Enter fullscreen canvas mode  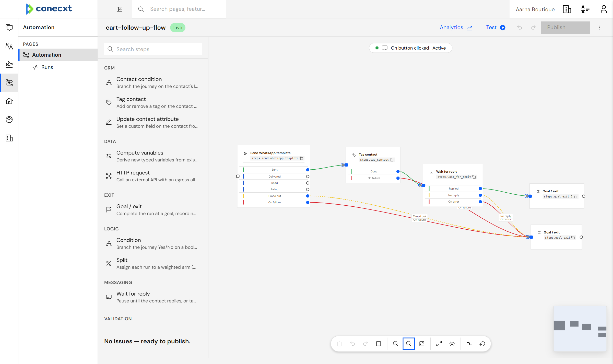439,344
